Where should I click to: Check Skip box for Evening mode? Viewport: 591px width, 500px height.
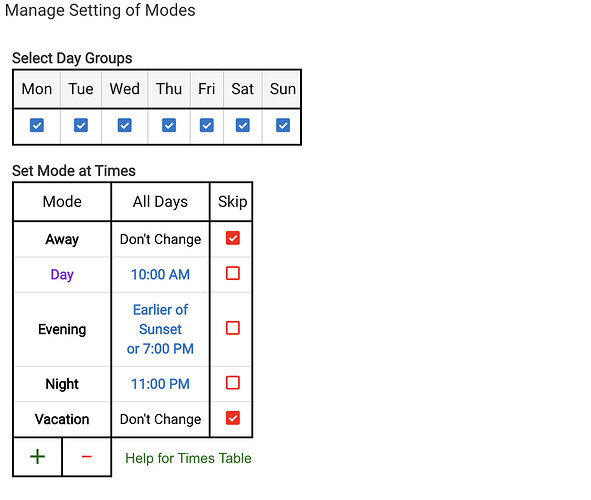click(x=233, y=328)
